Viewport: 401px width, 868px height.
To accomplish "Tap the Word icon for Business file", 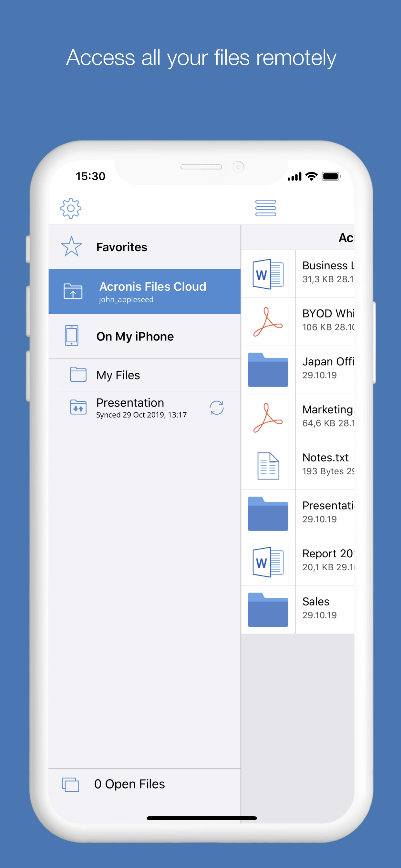I will point(268,274).
